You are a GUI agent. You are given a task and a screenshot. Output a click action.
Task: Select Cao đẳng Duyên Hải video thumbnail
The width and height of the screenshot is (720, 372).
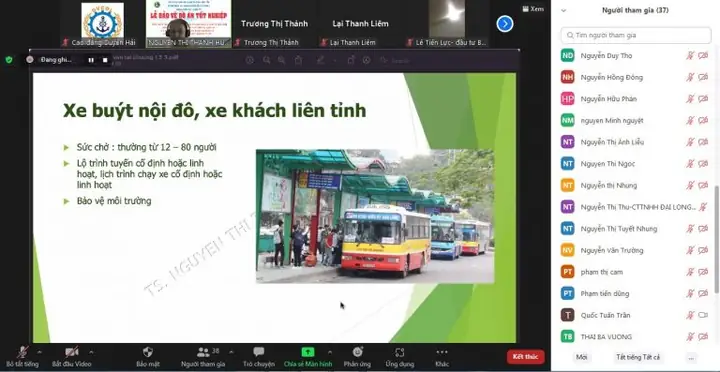[x=102, y=24]
